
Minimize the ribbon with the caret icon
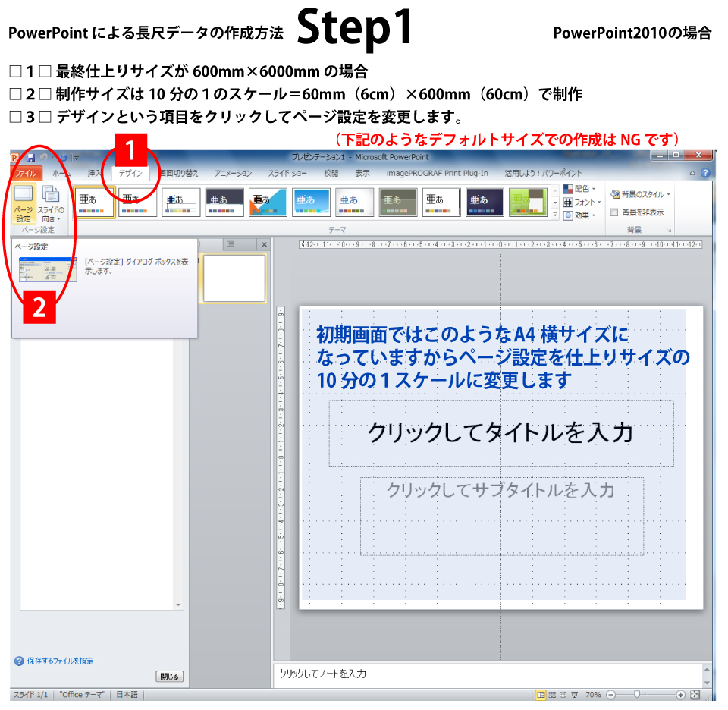pyautogui.click(x=692, y=173)
